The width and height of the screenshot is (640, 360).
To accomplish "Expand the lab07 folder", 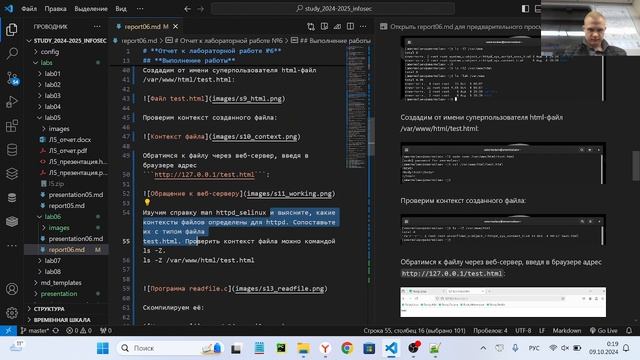I will point(53,260).
